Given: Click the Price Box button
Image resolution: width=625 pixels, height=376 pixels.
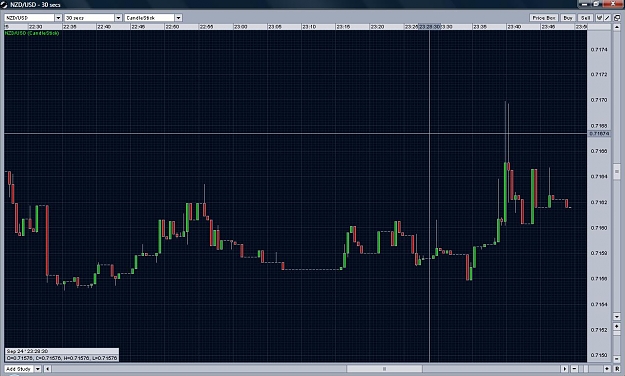Looking at the screenshot, I should click(x=544, y=18).
